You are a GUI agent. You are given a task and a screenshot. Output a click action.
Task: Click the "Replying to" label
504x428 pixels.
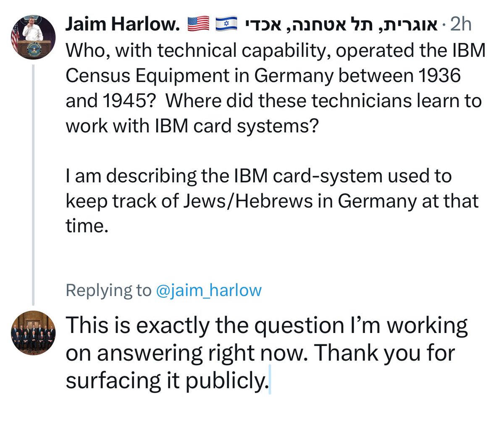[108, 291]
